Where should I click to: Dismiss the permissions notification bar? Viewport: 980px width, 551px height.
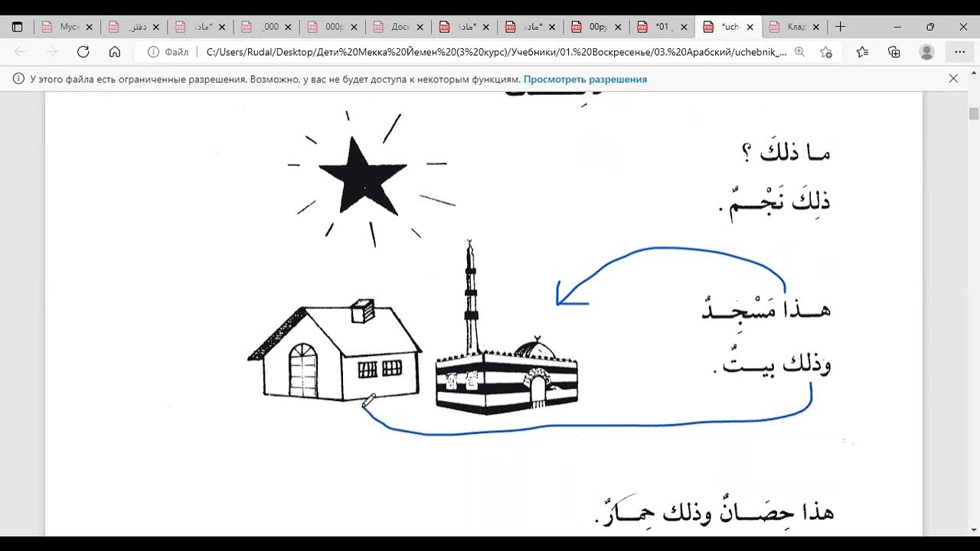pyautogui.click(x=953, y=79)
